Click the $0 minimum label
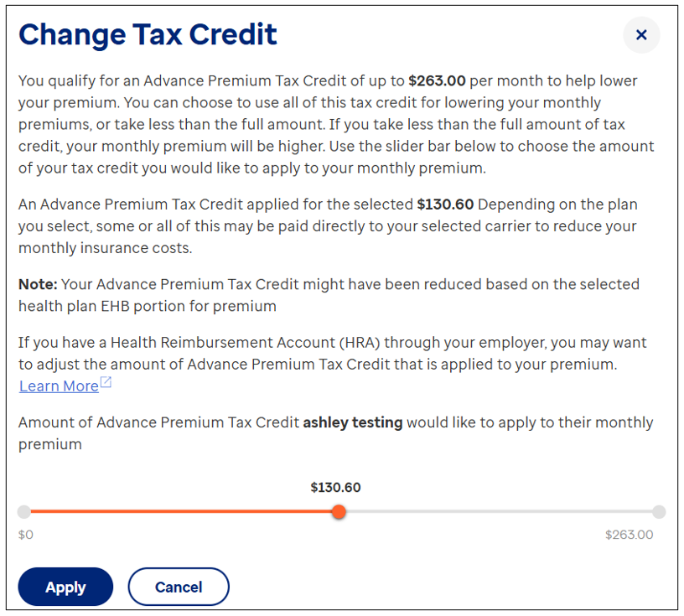684x616 pixels. pos(26,535)
